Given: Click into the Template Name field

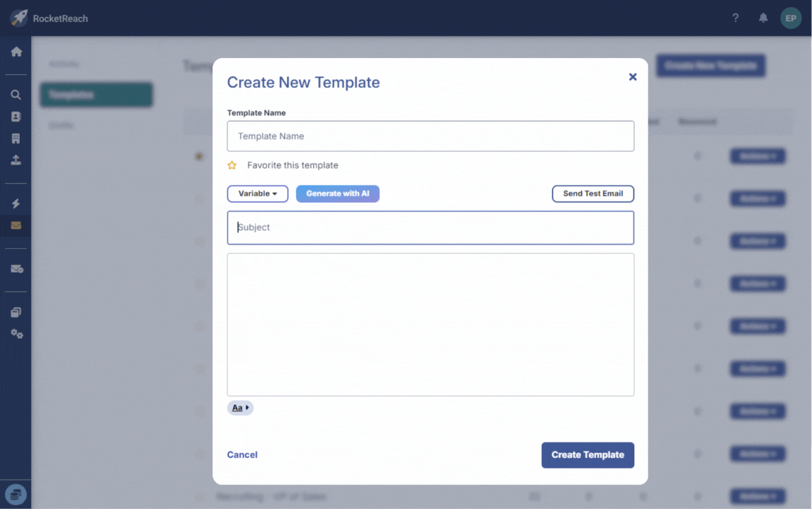Looking at the screenshot, I should [x=430, y=136].
